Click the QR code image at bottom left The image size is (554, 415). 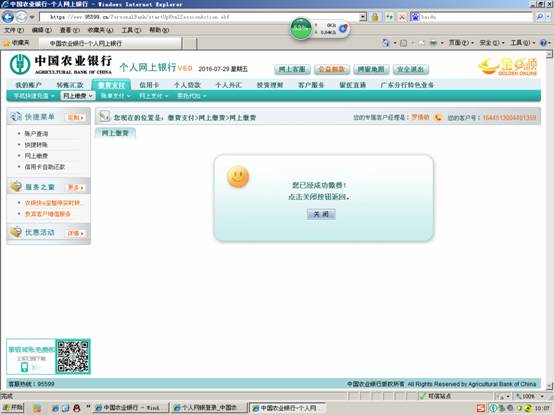pos(73,356)
